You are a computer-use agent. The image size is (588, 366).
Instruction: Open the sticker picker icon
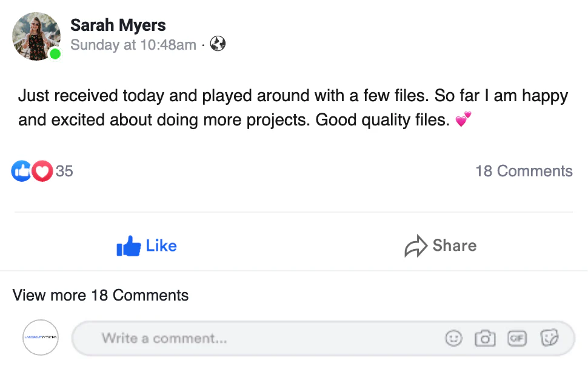point(549,338)
